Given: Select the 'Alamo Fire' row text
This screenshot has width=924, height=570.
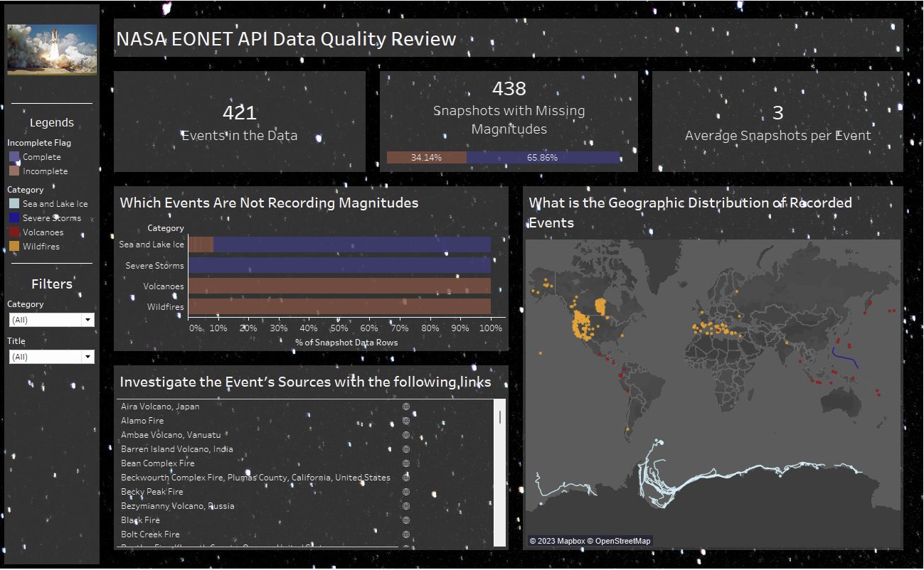Looking at the screenshot, I should pyautogui.click(x=142, y=421).
